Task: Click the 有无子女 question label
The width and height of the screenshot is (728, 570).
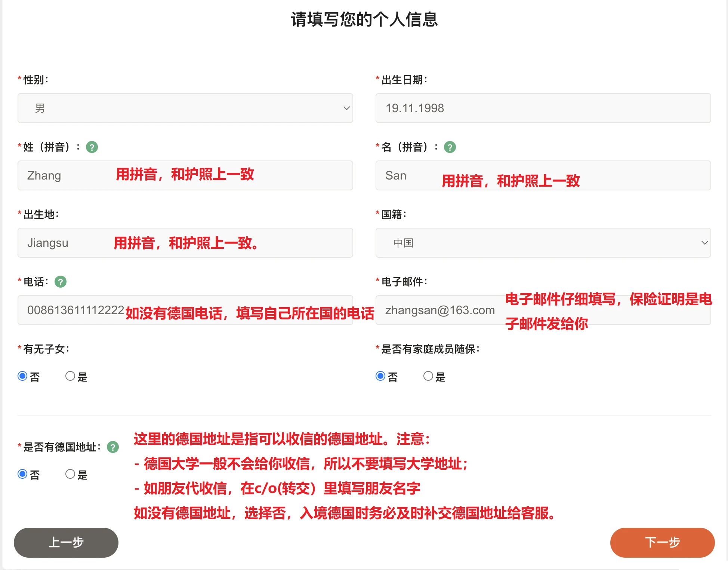Action: (x=46, y=349)
